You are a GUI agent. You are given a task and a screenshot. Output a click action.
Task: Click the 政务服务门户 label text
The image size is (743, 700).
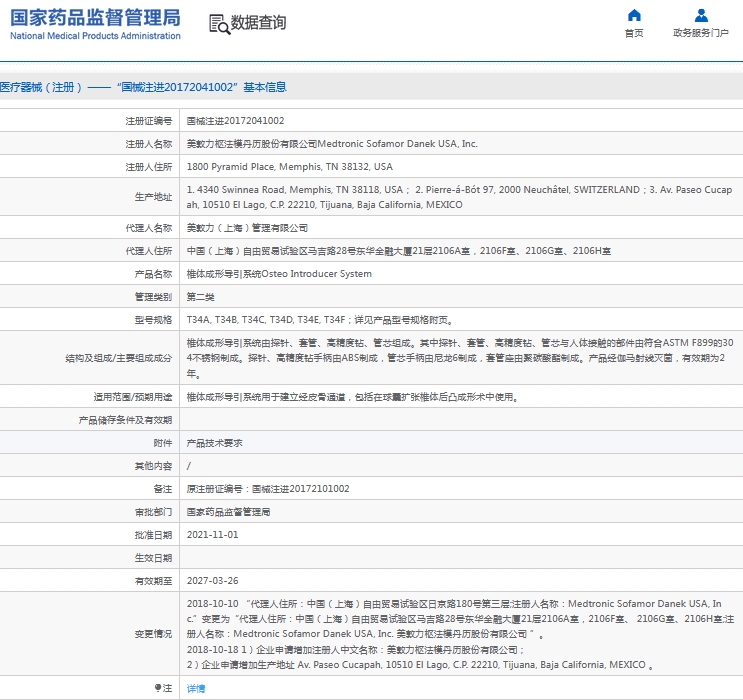[x=701, y=33]
